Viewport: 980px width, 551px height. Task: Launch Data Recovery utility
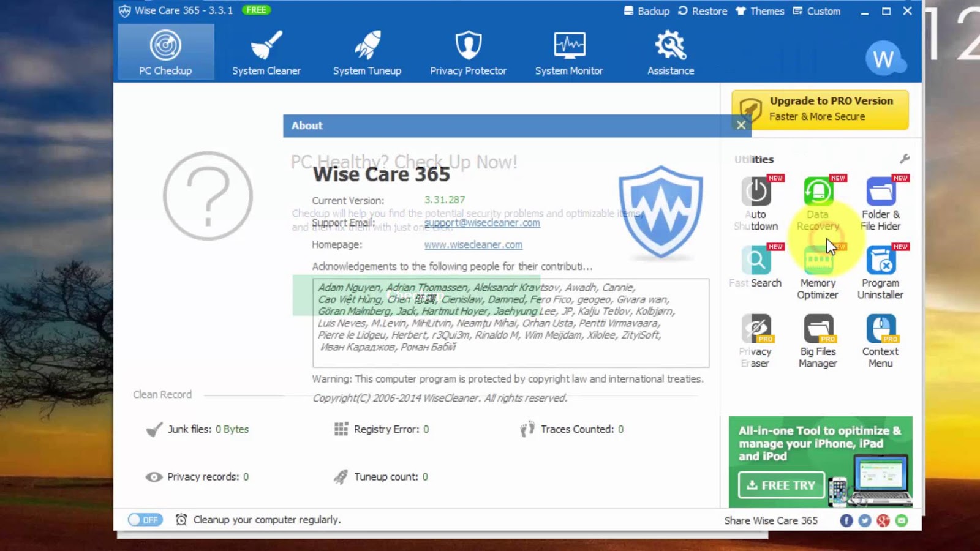(818, 203)
